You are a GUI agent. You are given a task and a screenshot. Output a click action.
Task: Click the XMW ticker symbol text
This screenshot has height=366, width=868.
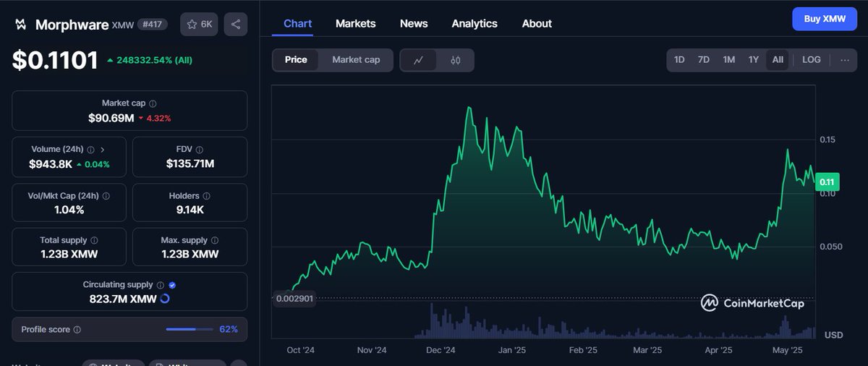tap(122, 25)
